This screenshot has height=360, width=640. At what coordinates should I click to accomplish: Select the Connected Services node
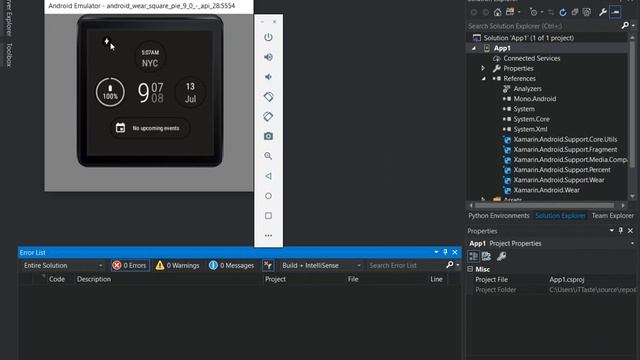(x=531, y=58)
